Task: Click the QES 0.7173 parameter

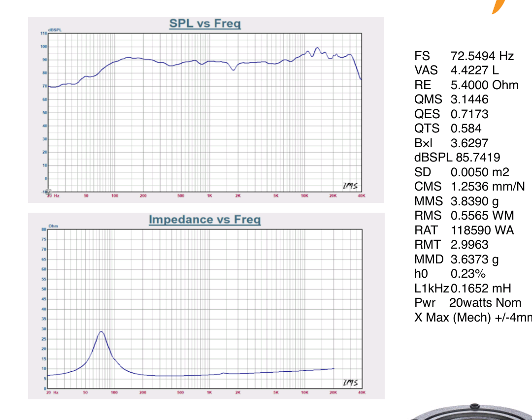Action: click(x=451, y=114)
